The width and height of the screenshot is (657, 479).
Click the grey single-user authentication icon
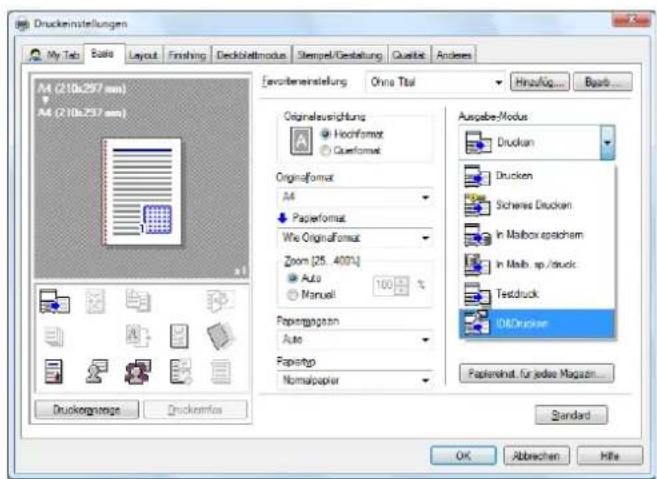pos(96,371)
